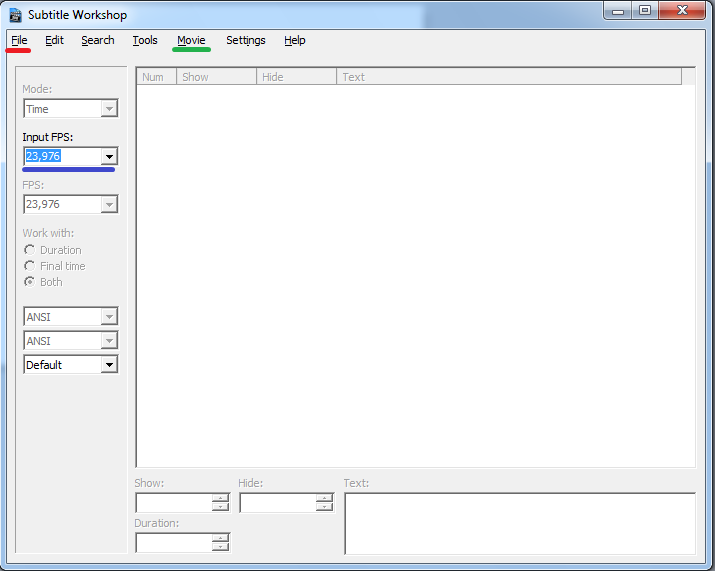Expand the Input FPS dropdown
Viewport: 715px width, 571px height.
pos(109,156)
